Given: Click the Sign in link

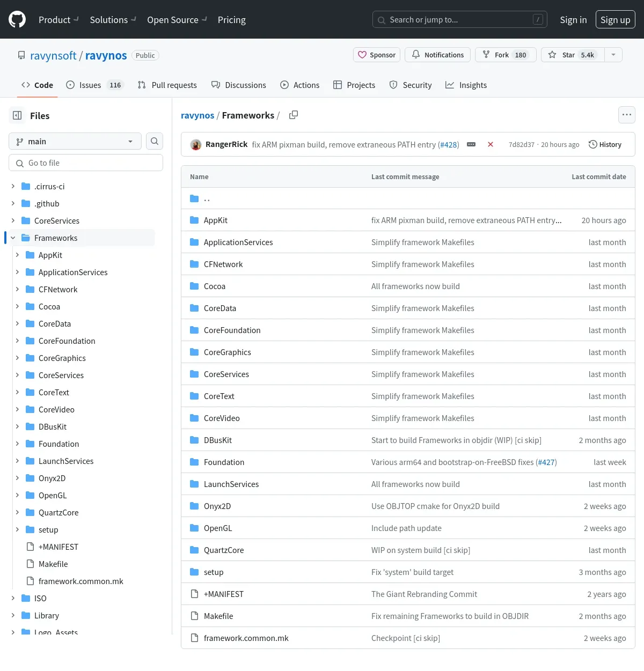Looking at the screenshot, I should [x=573, y=20].
